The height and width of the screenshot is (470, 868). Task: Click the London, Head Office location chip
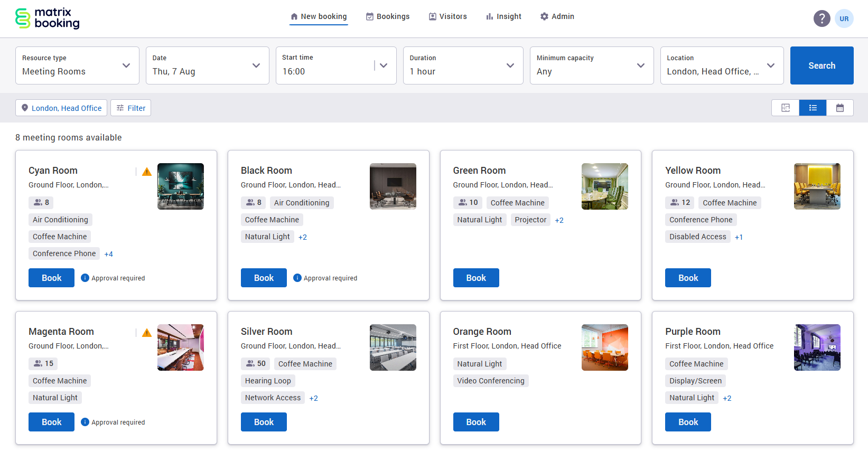tap(61, 108)
